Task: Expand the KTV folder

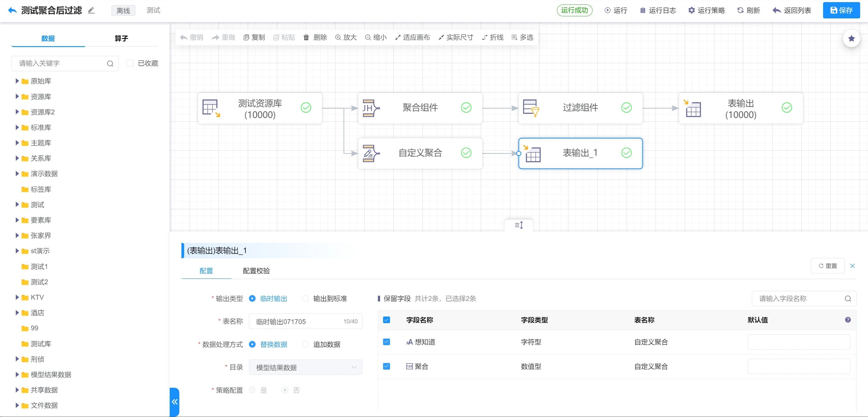Action: pos(17,297)
